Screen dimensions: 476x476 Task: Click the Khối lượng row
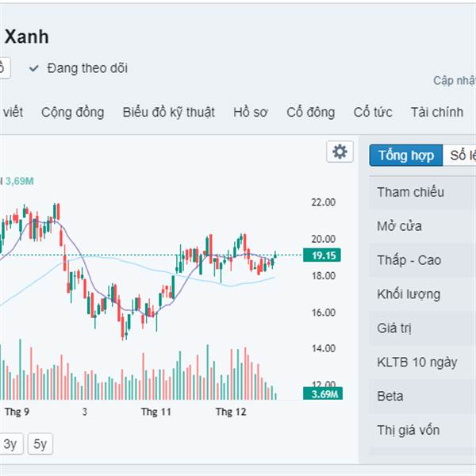point(409,294)
